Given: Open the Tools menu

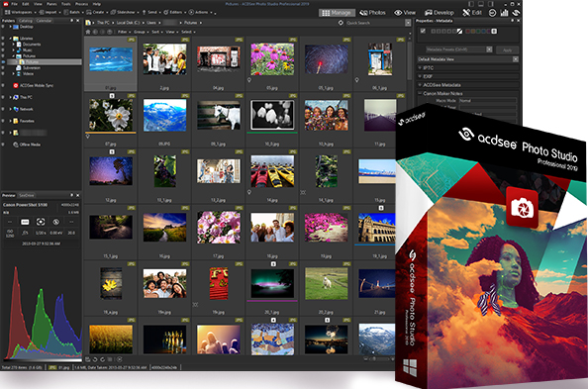Looking at the screenshot, I should coord(66,4).
